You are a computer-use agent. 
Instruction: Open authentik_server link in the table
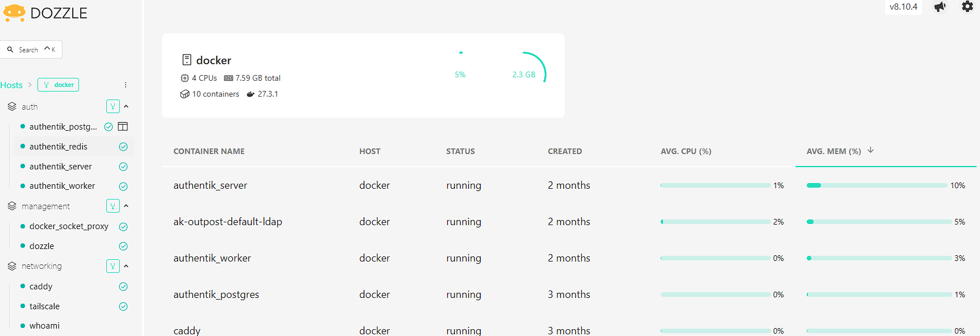point(210,185)
